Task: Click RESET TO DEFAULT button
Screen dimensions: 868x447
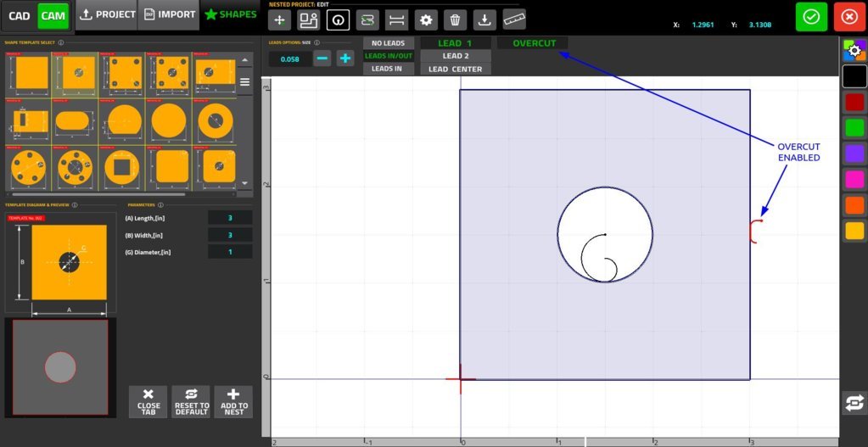Action: 191,402
